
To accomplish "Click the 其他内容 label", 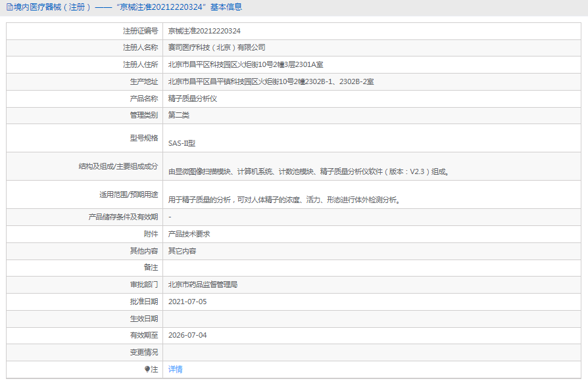I will click(x=144, y=251).
